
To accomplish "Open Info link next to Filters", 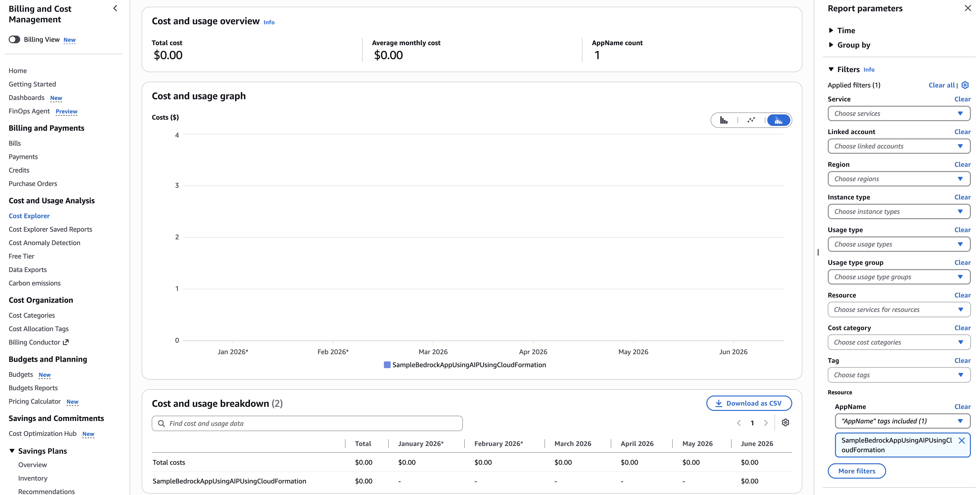I will pos(869,70).
